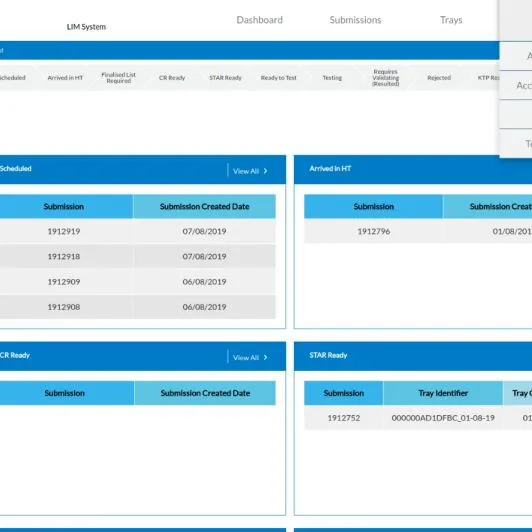The width and height of the screenshot is (532, 532).
Task: Click the Scheduled panel title
Action: [16, 169]
